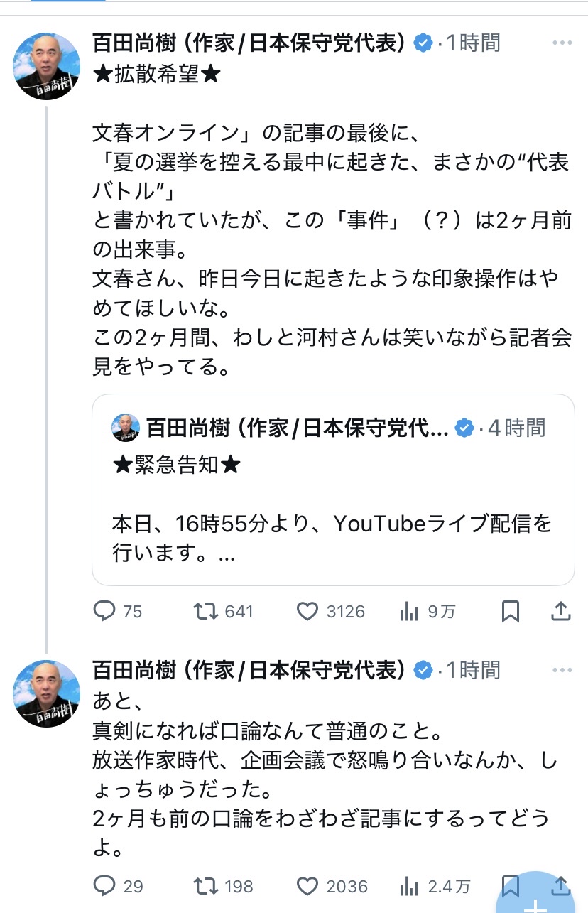Viewport: 588px width, 913px height.
Task: Like the first post with 3126 likes
Action: (x=307, y=611)
